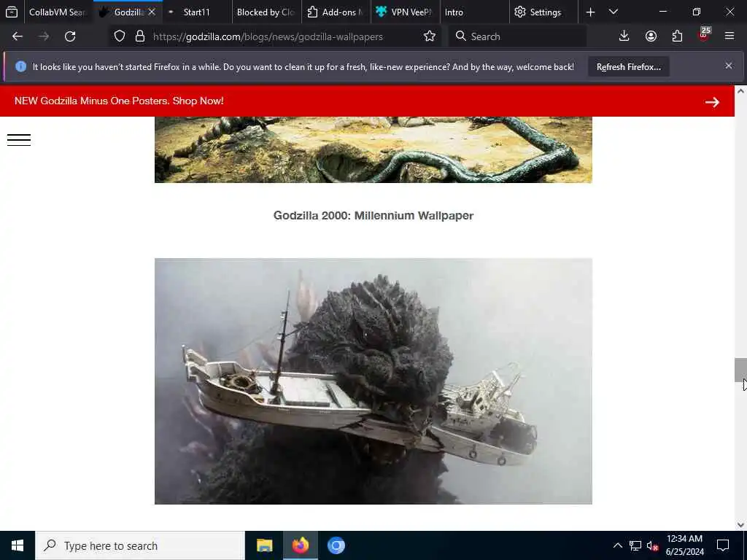Open the network status tray icon
This screenshot has width=747, height=560.
click(635, 545)
